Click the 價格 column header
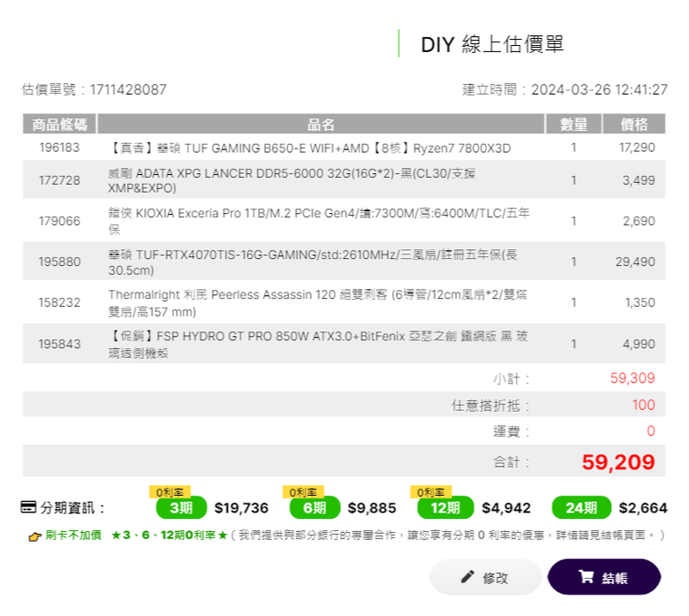Image resolution: width=689 pixels, height=616 pixels. [633, 124]
